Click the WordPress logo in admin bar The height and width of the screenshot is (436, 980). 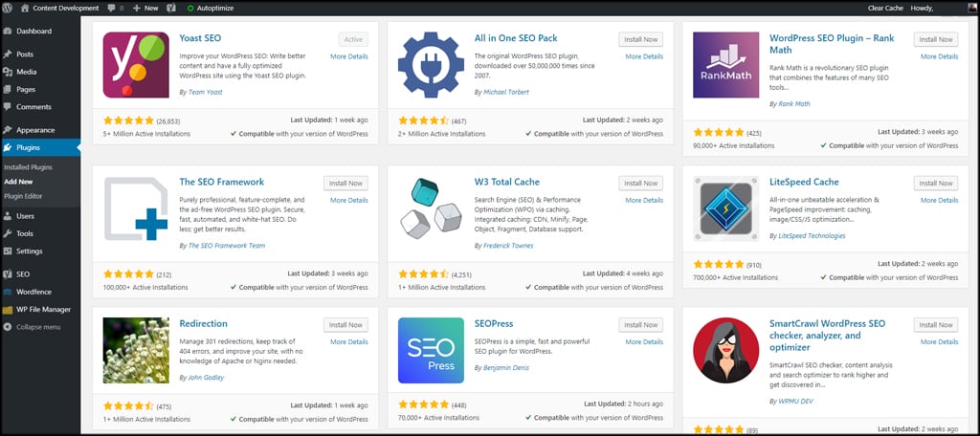[8, 8]
